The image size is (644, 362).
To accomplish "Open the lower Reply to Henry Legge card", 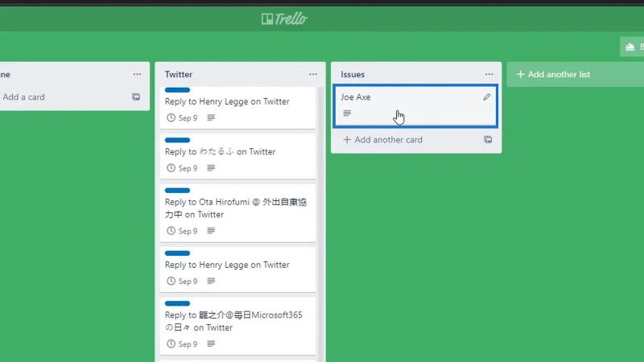I will [237, 269].
